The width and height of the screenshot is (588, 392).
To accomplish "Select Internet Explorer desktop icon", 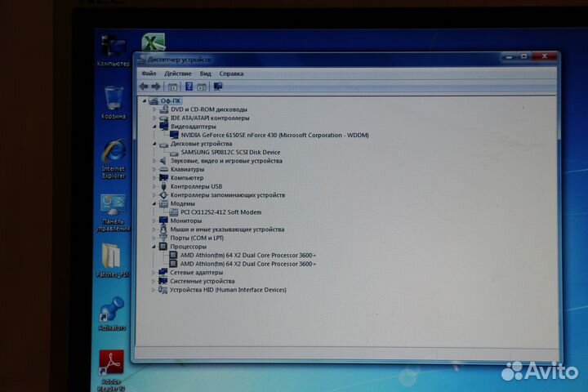I will [x=114, y=158].
